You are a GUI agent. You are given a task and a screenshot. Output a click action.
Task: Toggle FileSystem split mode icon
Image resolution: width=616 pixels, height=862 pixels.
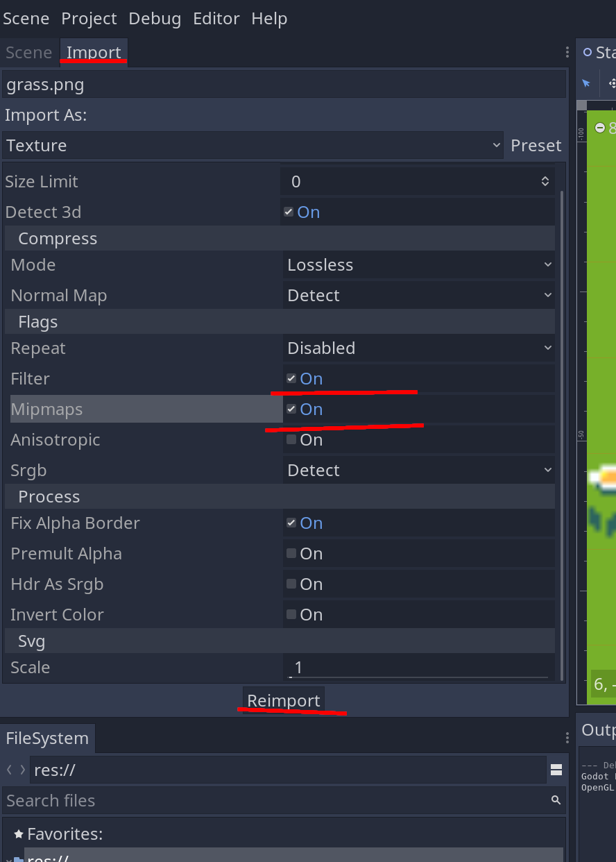click(x=556, y=770)
